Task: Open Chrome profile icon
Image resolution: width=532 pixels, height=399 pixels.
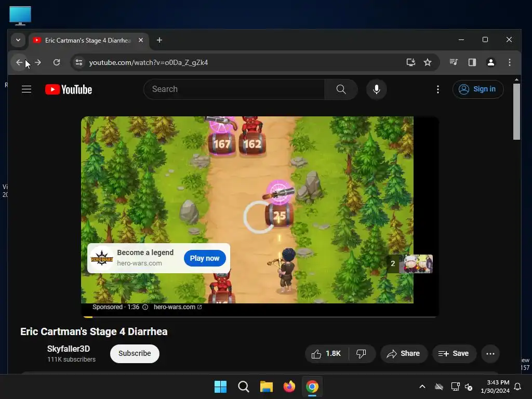Action: (x=490, y=62)
